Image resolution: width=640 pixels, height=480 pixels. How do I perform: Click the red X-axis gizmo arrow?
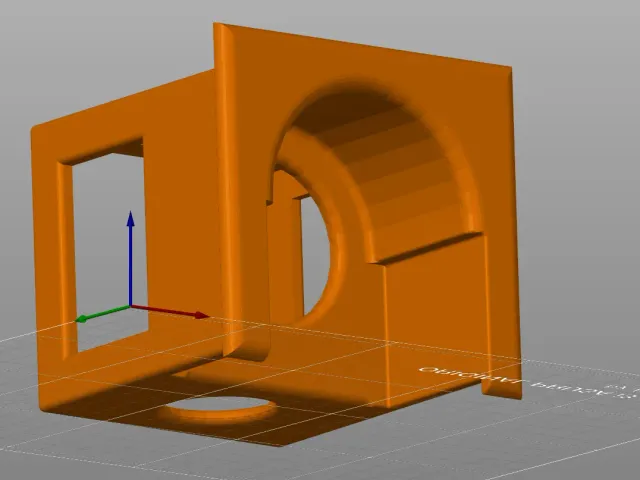(171, 311)
